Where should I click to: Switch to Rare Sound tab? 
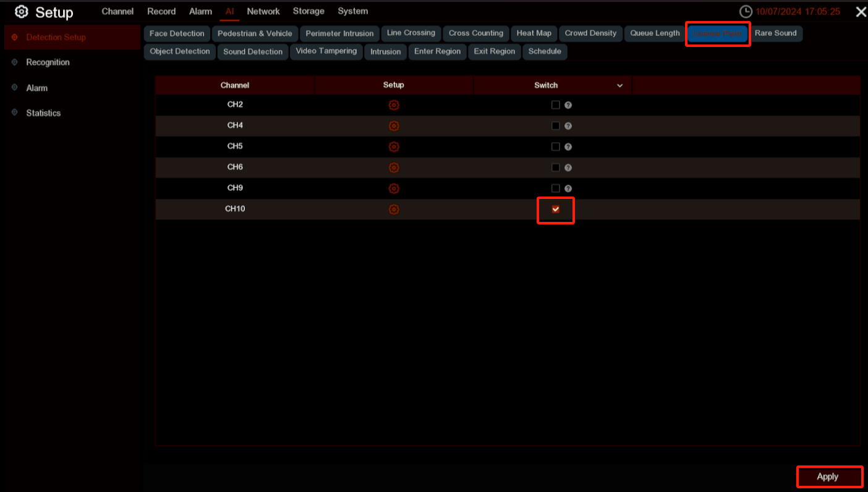pos(775,33)
